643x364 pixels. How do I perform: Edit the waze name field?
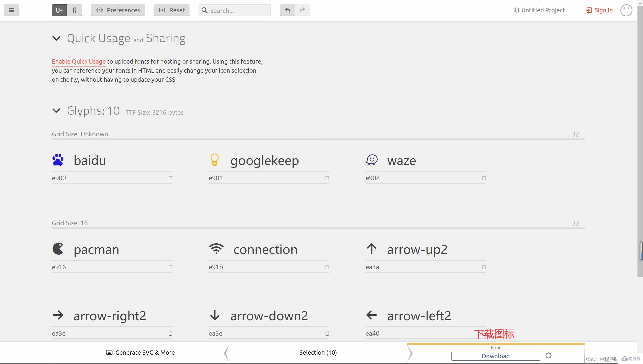(437, 161)
